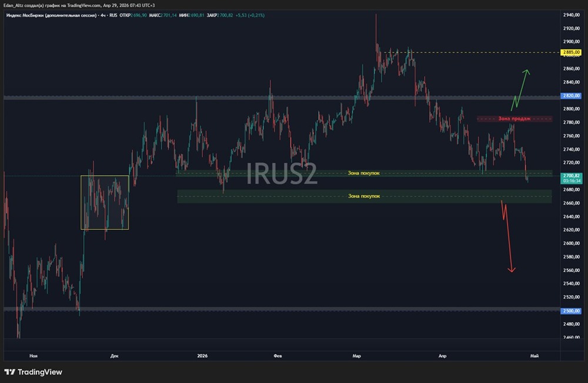Click the 2680,00 price axis tick
588x383 pixels.
click(571, 190)
